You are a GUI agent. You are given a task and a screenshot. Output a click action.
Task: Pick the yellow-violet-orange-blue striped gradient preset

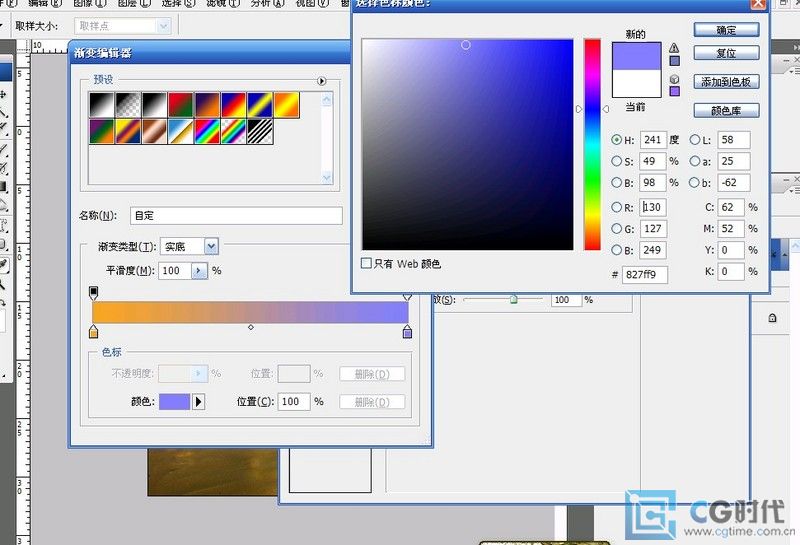(128, 132)
